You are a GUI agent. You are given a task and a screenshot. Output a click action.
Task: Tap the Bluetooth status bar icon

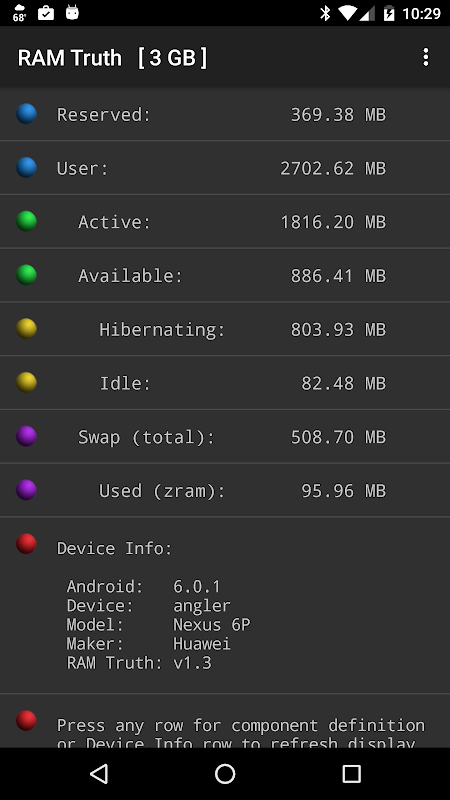325,13
